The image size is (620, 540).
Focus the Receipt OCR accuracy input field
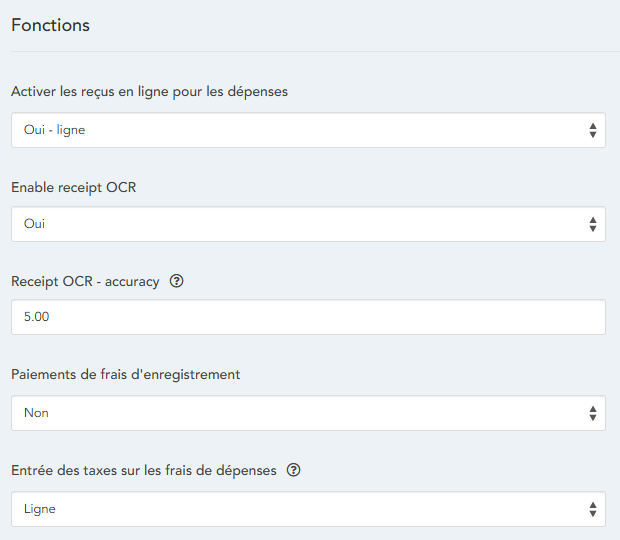pos(308,317)
